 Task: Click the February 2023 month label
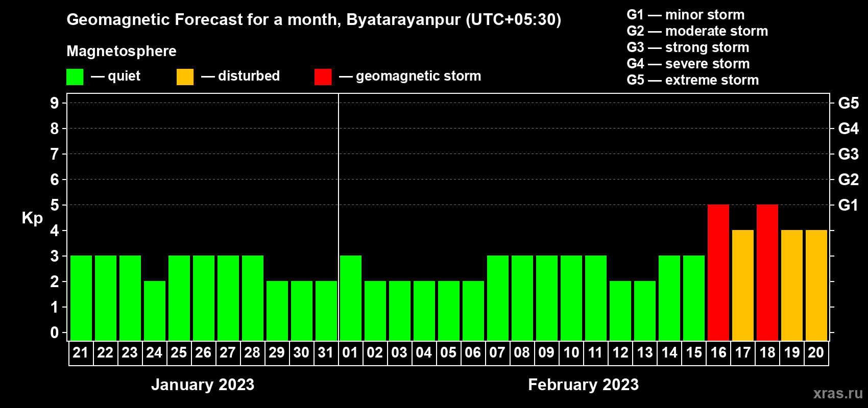point(583,385)
